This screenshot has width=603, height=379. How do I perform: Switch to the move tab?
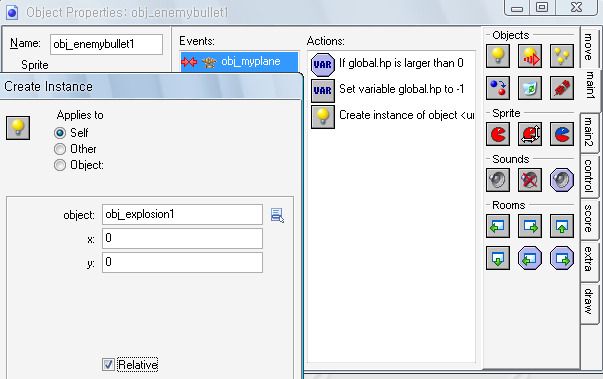pos(588,47)
